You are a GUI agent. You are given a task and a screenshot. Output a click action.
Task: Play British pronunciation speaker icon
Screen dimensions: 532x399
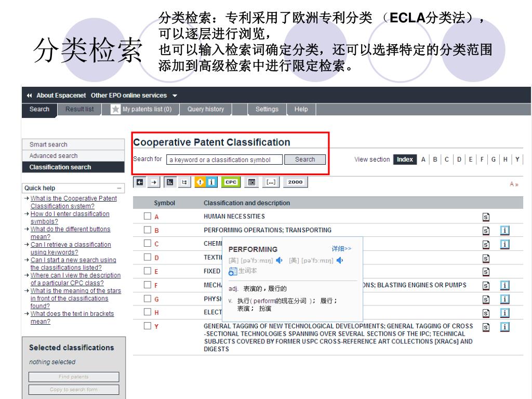pos(279,260)
